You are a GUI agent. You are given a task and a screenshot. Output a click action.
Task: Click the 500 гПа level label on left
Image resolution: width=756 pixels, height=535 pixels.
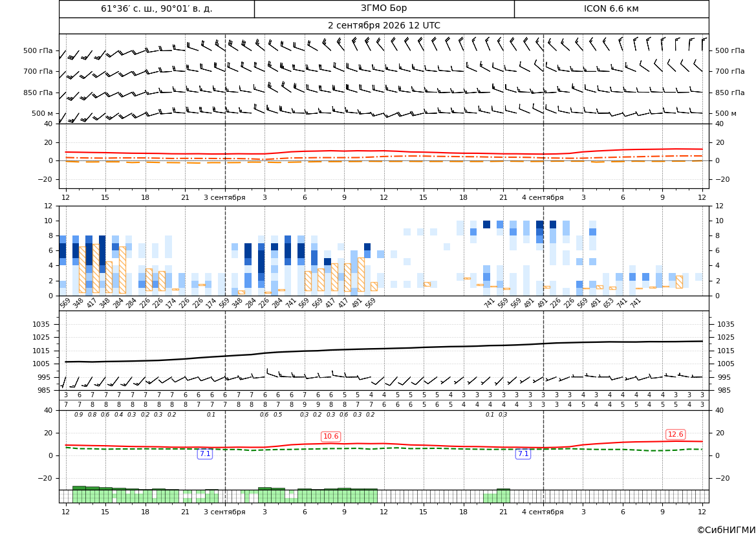[38, 50]
